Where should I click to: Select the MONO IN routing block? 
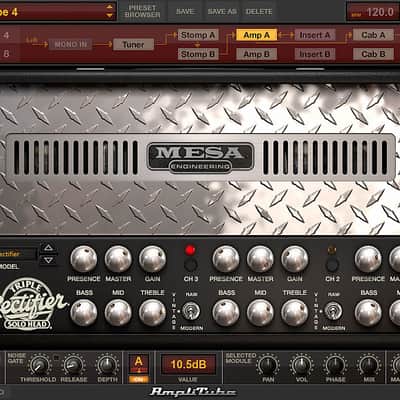tap(70, 44)
